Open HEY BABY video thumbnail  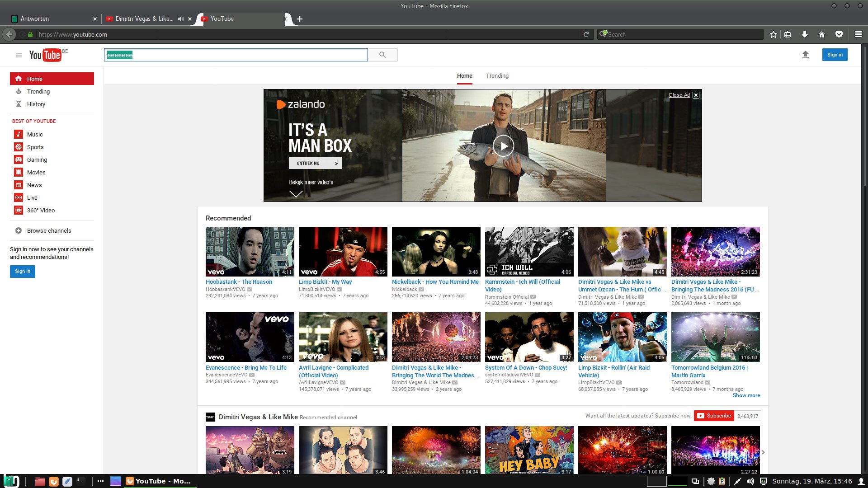[529, 450]
